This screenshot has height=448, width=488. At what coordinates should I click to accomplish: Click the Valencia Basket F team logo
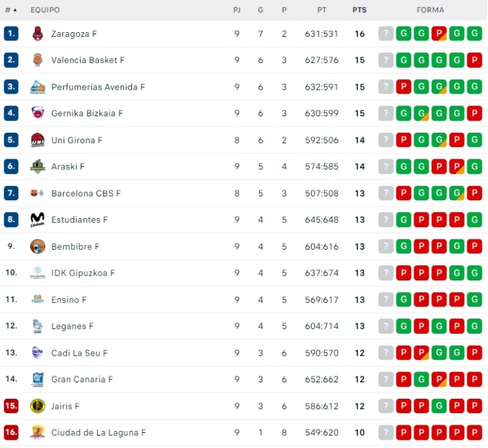point(38,60)
